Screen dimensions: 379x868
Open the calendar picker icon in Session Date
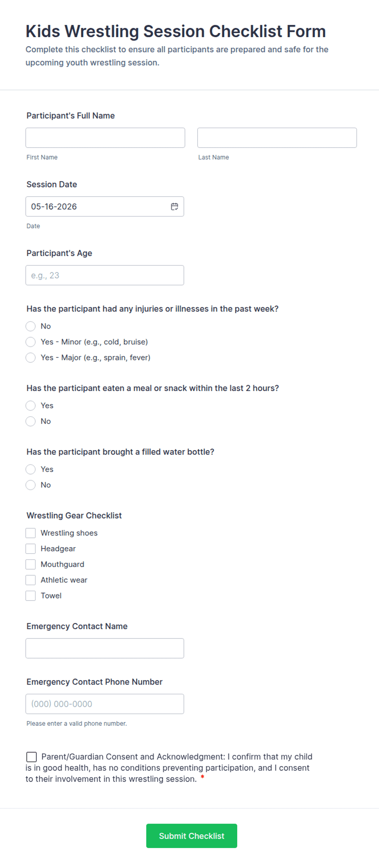click(x=174, y=207)
